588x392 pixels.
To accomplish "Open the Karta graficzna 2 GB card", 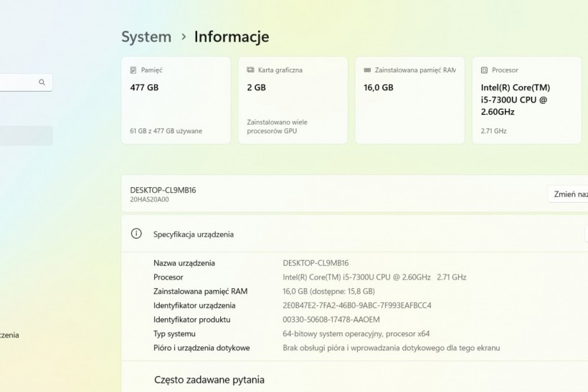I will point(293,100).
